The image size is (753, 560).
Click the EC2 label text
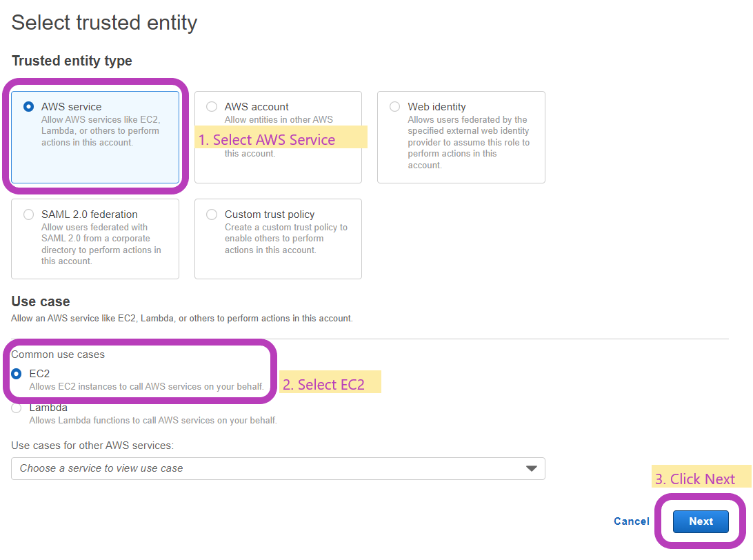pyautogui.click(x=40, y=373)
